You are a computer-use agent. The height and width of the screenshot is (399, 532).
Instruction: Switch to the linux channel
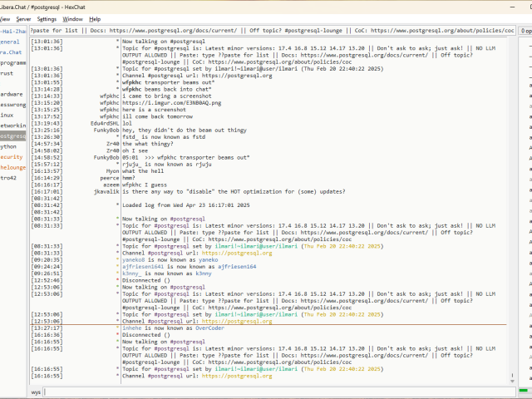click(7, 115)
